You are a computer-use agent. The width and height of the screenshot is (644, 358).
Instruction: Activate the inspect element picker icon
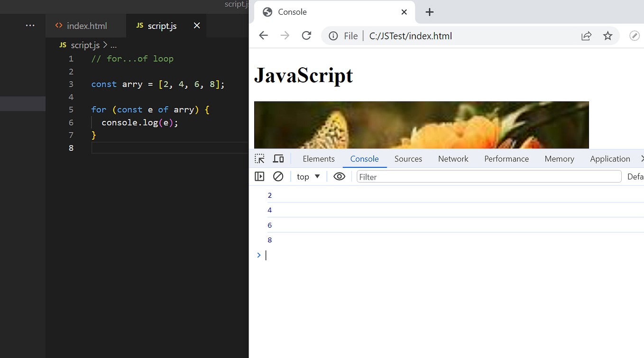(259, 159)
